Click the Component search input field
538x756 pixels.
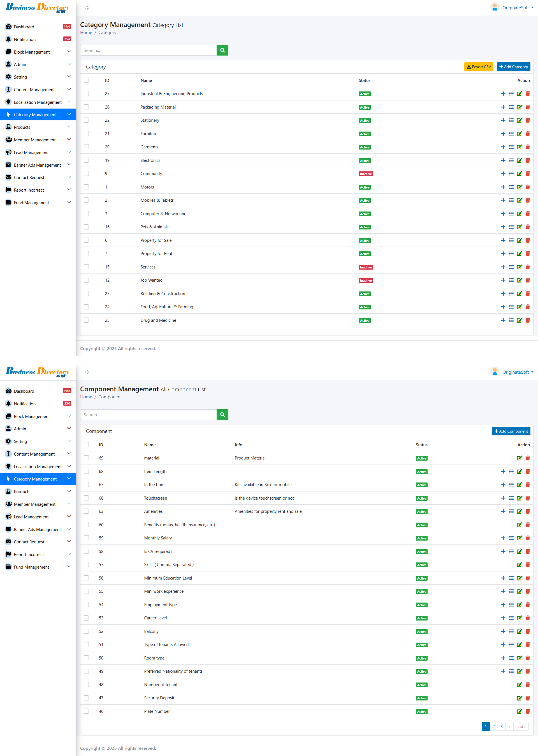pos(148,415)
